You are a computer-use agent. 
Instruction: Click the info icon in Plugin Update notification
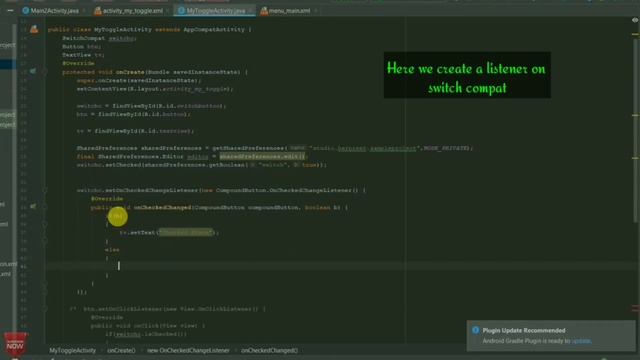[x=476, y=330]
